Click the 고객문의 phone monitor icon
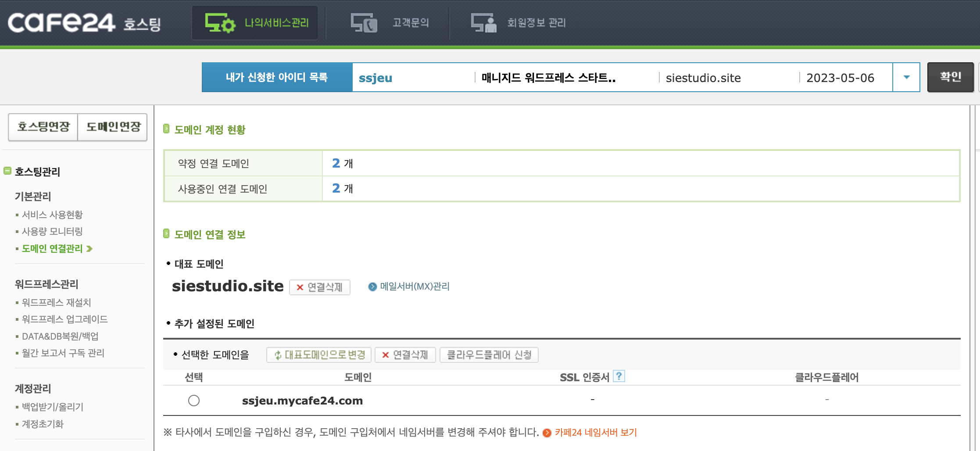This screenshot has height=451, width=980. point(364,23)
